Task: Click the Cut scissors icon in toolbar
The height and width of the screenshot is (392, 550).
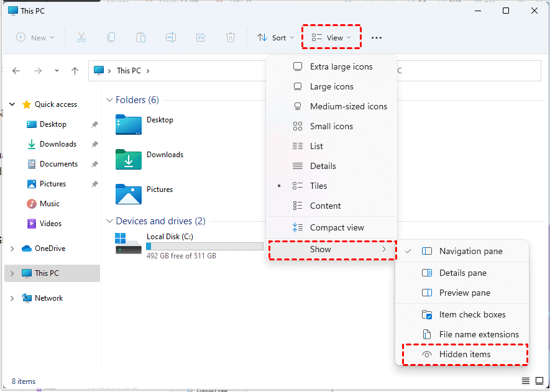Action: (x=81, y=37)
